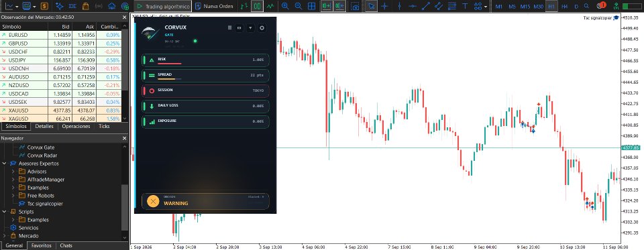Select the XAUUSD symbol row
The width and height of the screenshot is (644, 250).
(x=61, y=111)
